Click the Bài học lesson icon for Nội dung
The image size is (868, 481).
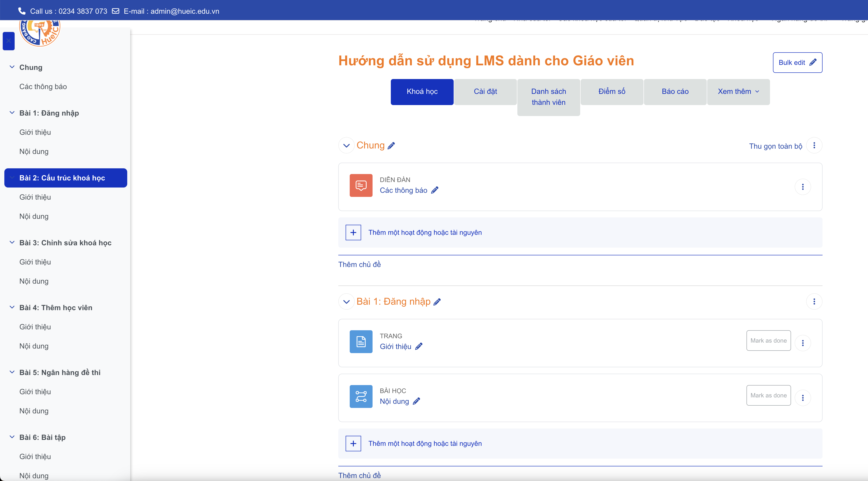point(361,396)
